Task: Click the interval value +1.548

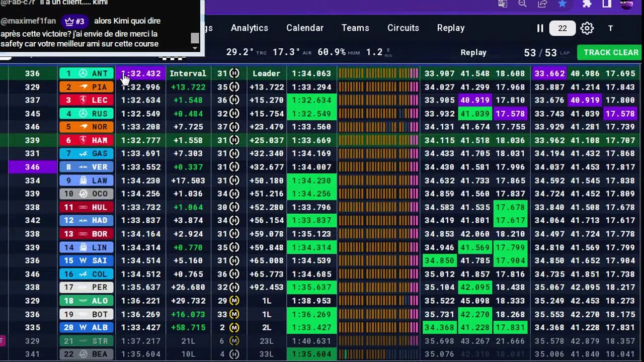Action: [x=188, y=100]
